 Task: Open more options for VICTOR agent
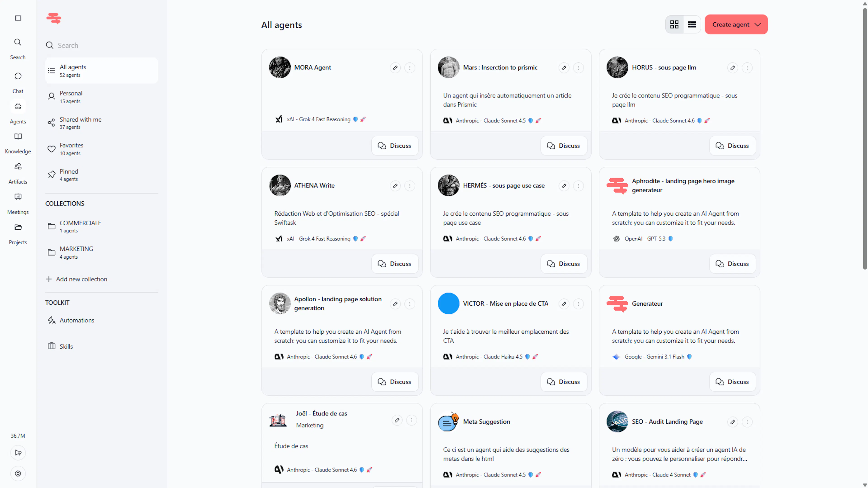pyautogui.click(x=578, y=304)
